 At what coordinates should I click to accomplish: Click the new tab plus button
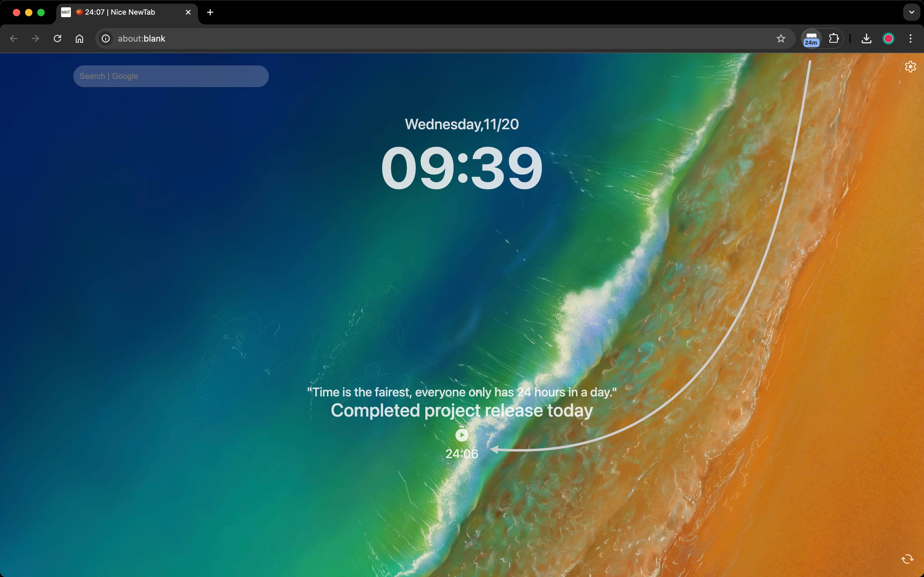210,12
